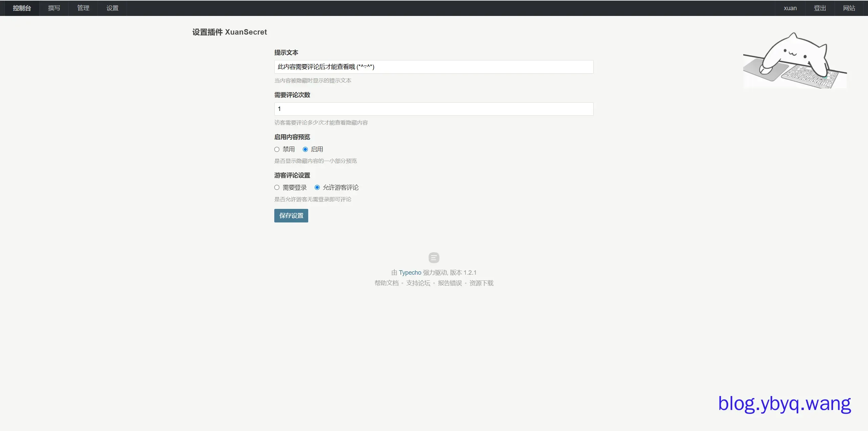The image size is (868, 431).
Task: Visit the 支持论坛 footer link
Action: (x=418, y=283)
